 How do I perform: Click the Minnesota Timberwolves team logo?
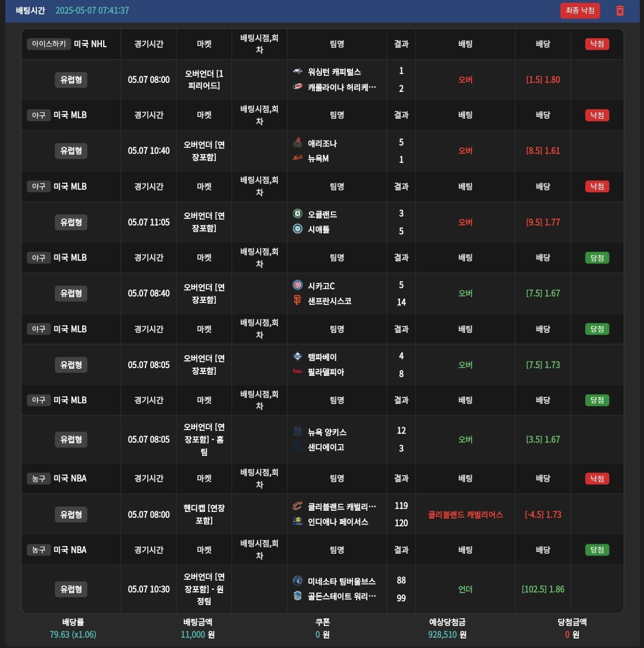click(x=298, y=581)
